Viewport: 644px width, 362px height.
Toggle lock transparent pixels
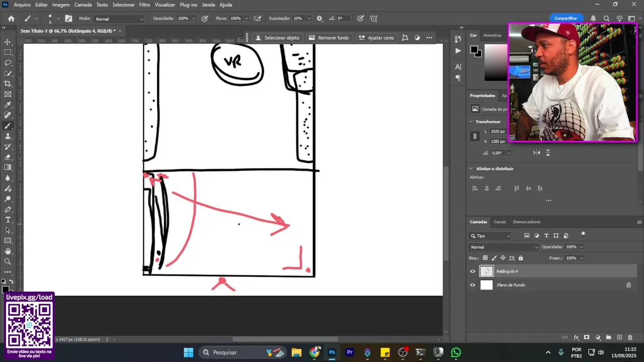(485, 258)
